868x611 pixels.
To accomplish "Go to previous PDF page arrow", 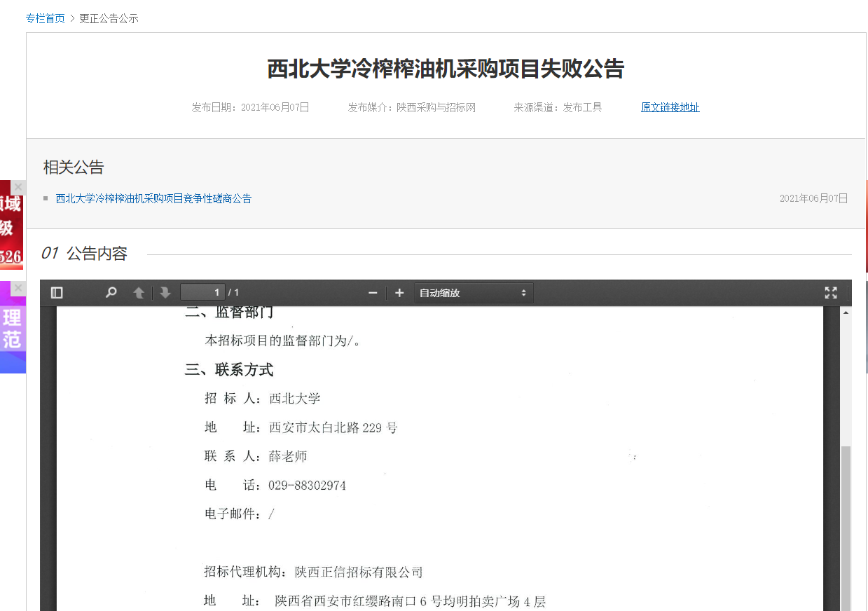I will click(139, 293).
